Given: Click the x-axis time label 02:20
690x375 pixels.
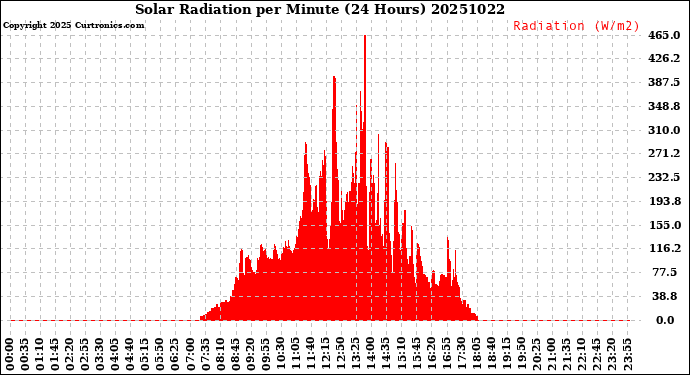Looking at the screenshot, I should (71, 355).
